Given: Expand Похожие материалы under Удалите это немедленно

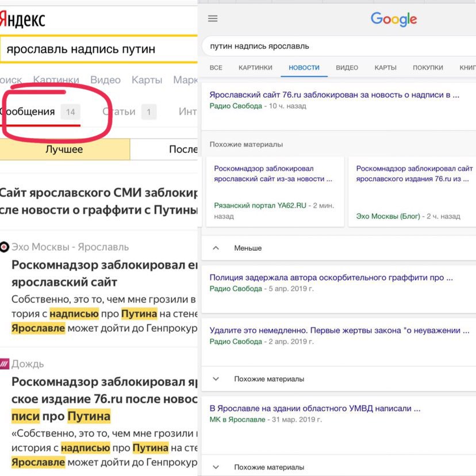Looking at the screenshot, I should [x=216, y=379].
